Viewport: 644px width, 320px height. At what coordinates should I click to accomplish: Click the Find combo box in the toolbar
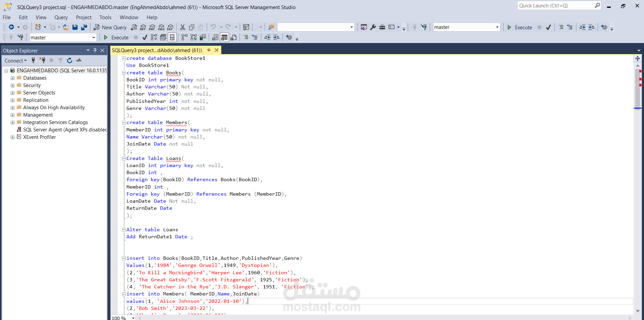[x=316, y=27]
